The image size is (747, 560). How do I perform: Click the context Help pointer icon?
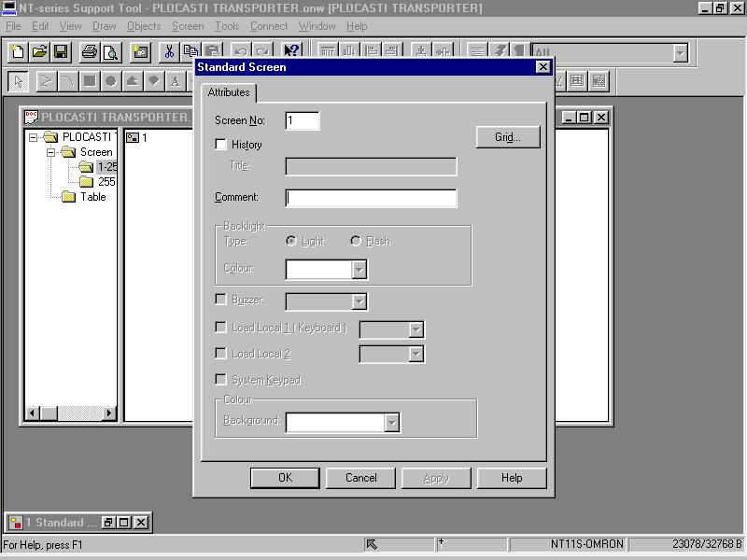pos(291,50)
